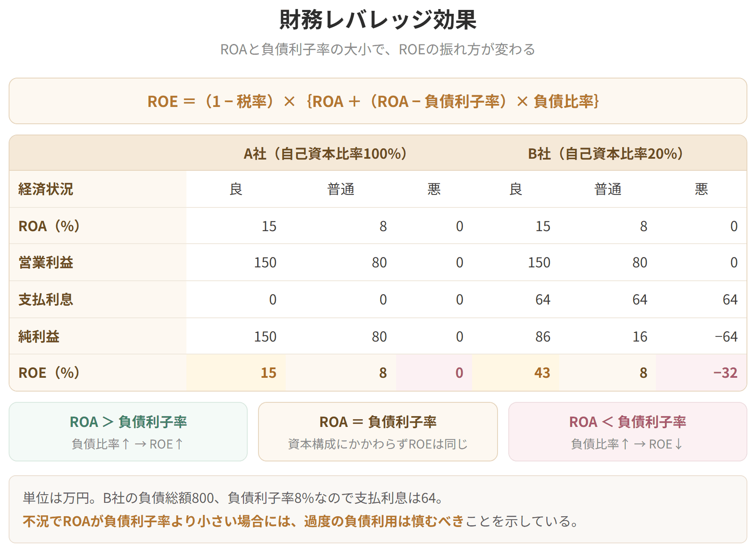This screenshot has width=756, height=552.
Task: Select B社 純利益 value 86
Action: [543, 336]
